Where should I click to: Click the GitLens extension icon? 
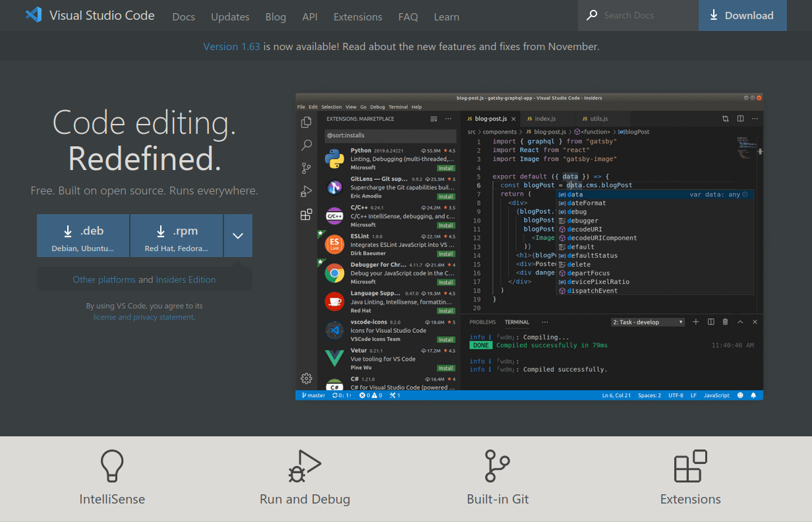pos(335,188)
